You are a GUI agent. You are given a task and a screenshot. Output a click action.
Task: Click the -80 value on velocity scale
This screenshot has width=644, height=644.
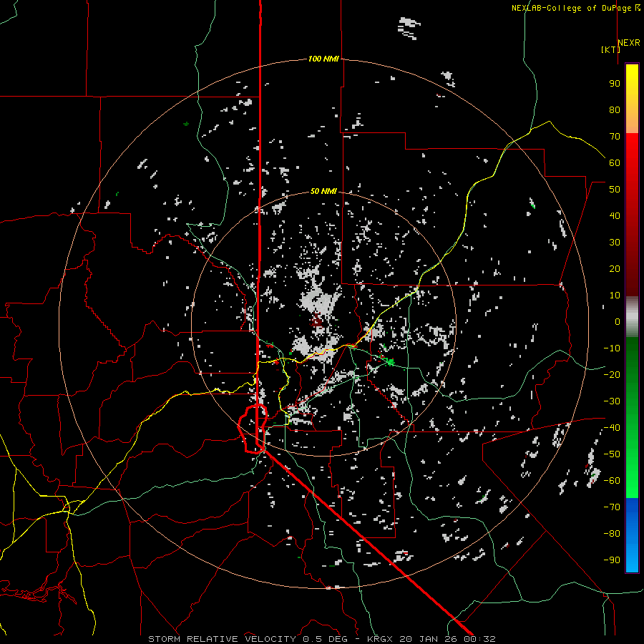point(612,534)
